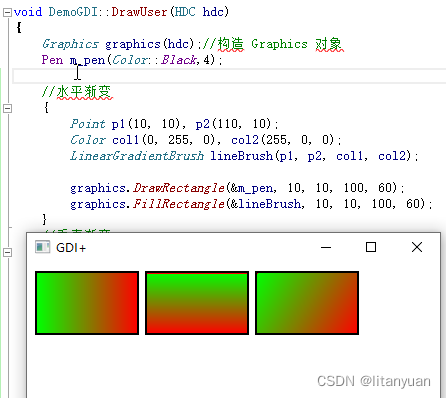446x398 pixels.
Task: Click 'p2' in the Point declaration line
Action: point(203,125)
